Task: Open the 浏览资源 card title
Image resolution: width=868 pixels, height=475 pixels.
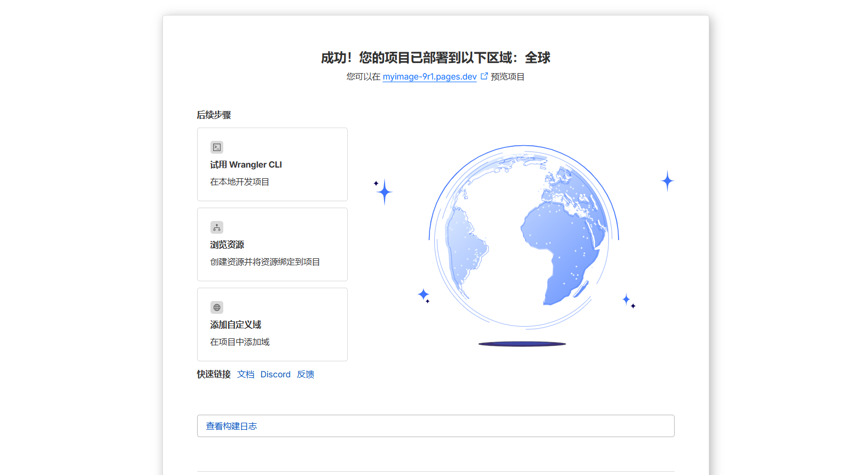Action: 227,245
